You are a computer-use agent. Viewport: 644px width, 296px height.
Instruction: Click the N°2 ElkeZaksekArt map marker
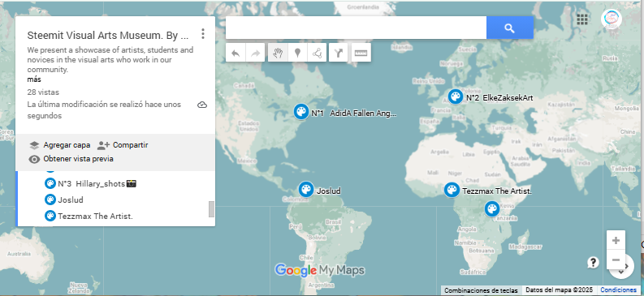pyautogui.click(x=455, y=97)
